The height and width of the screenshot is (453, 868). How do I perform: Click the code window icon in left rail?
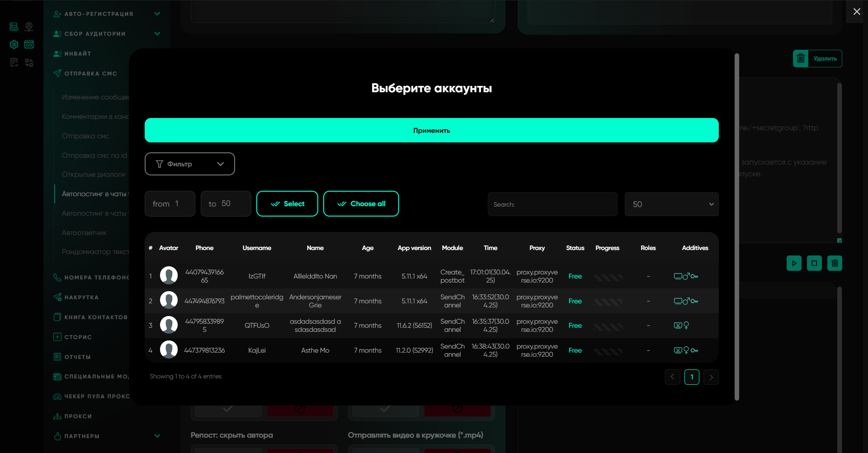point(29,44)
